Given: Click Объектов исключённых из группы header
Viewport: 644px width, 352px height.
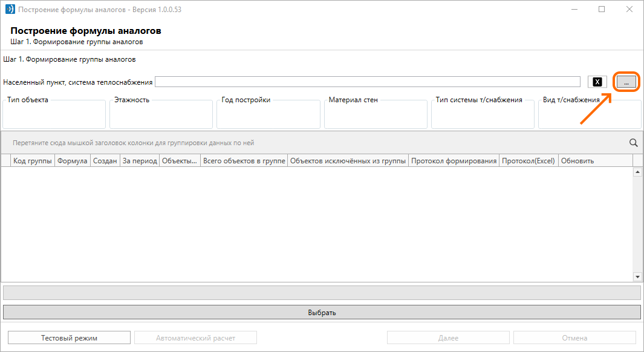Looking at the screenshot, I should coord(348,161).
